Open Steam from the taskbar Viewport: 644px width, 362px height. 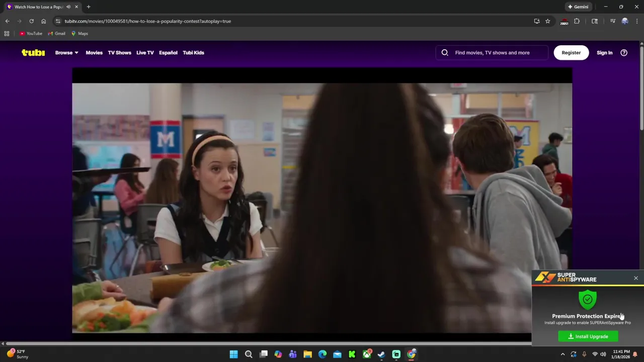(x=381, y=354)
